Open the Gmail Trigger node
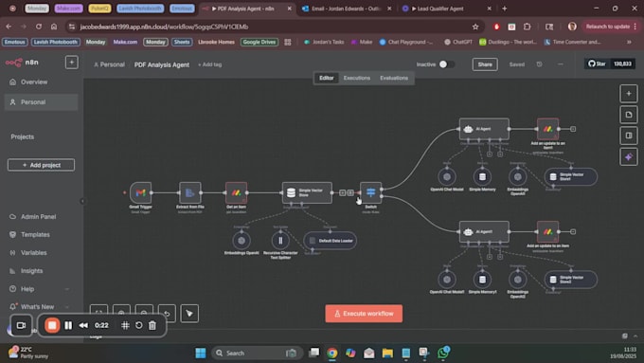Image resolution: width=644 pixels, height=363 pixels. 140,192
